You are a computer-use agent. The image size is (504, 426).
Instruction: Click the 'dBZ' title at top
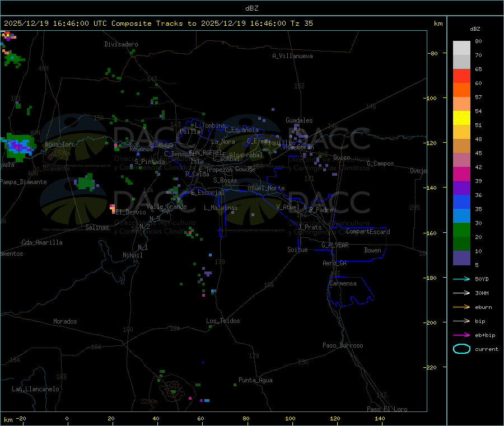pyautogui.click(x=251, y=8)
